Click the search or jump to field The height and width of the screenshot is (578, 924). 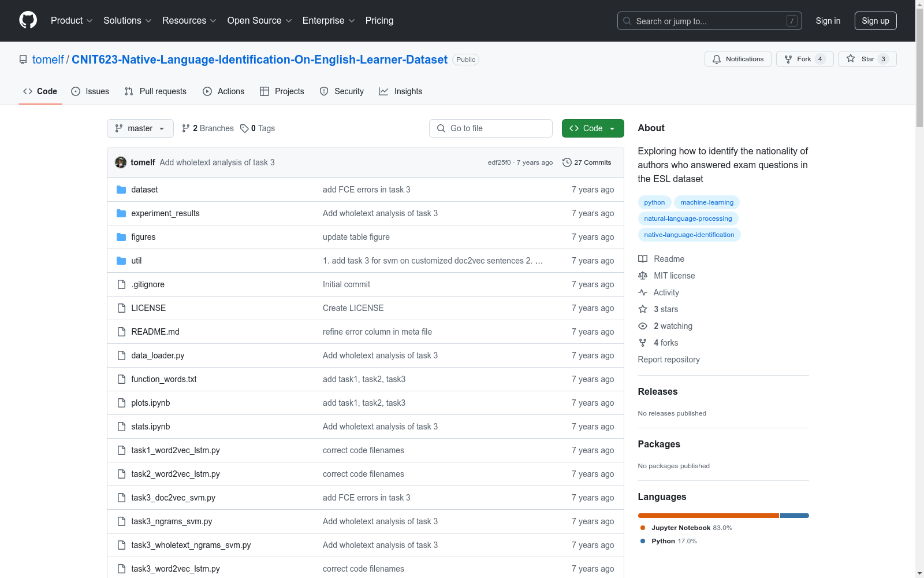click(710, 21)
